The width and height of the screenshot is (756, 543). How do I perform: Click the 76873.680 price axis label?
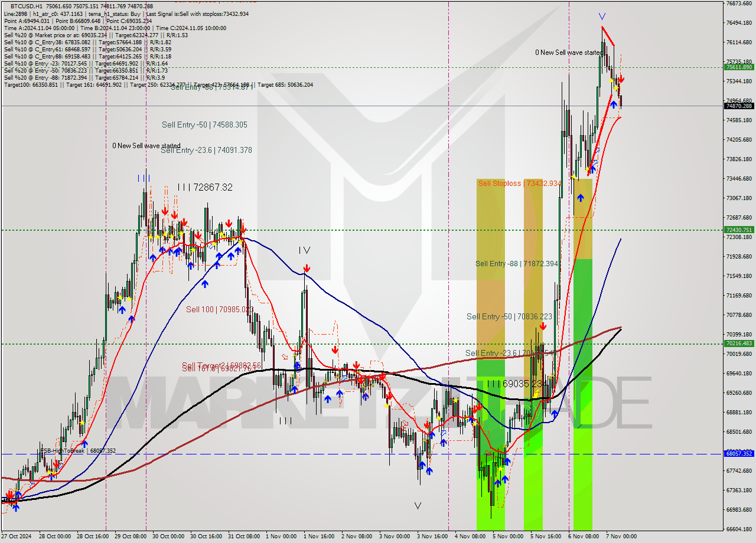739,4
